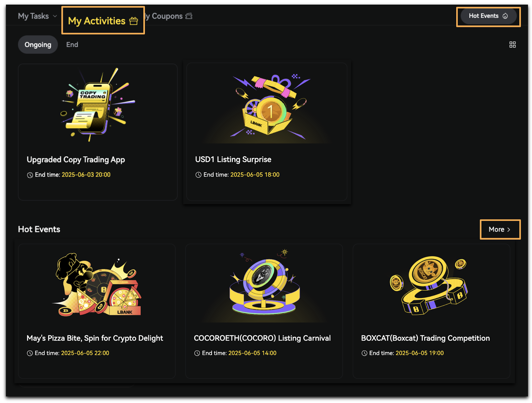Open the USD1 Listing Surprise title

233,160
